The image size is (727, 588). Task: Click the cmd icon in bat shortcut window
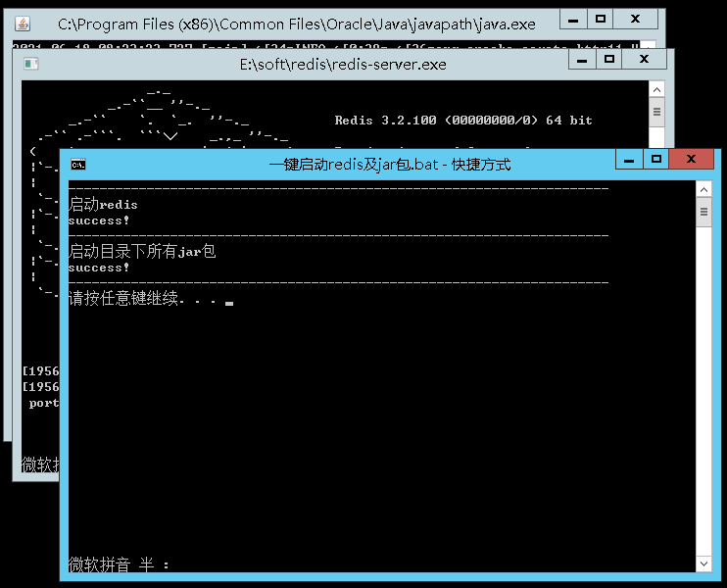78,165
